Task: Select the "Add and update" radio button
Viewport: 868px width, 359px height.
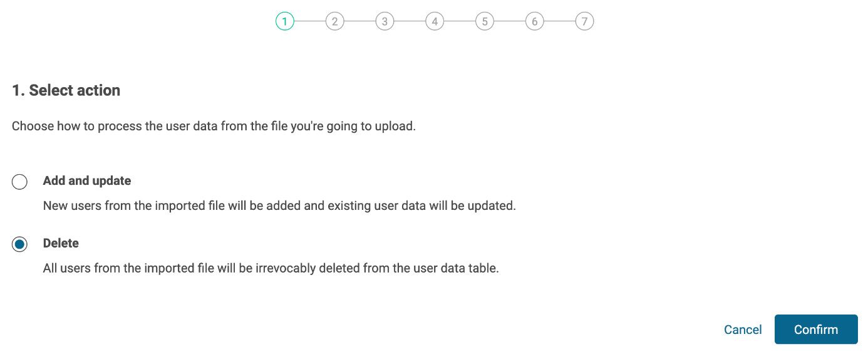Action: (20, 182)
